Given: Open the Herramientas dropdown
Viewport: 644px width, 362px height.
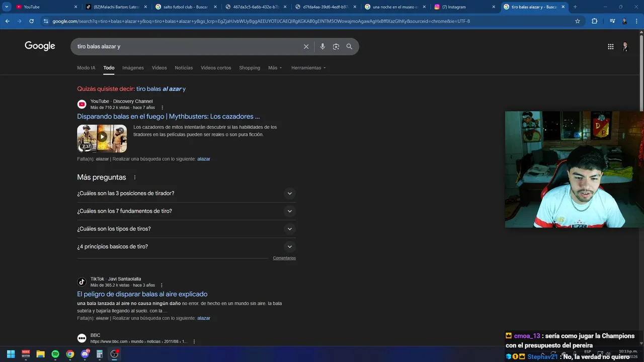Looking at the screenshot, I should (x=308, y=68).
